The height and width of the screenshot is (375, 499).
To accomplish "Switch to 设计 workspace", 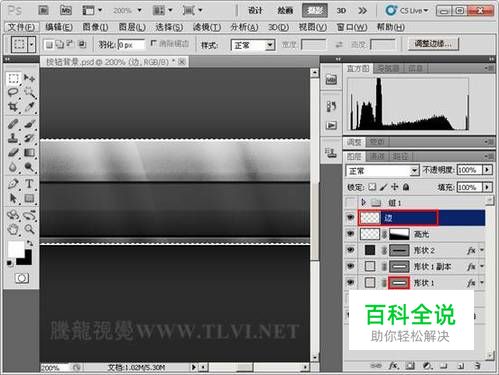I will coord(255,11).
